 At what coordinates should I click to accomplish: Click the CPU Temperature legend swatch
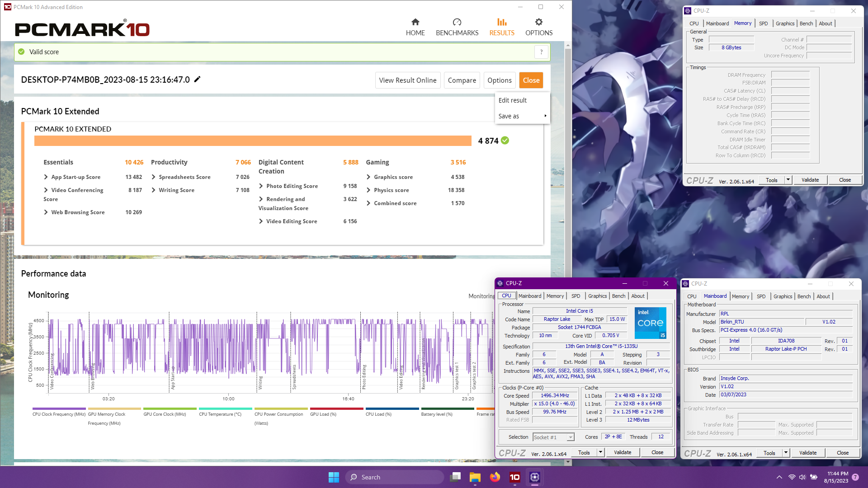(x=226, y=408)
